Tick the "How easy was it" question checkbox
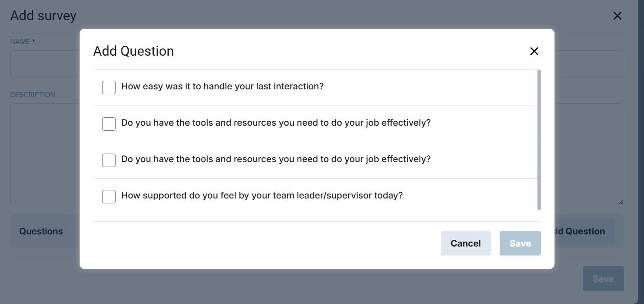Image resolution: width=644 pixels, height=304 pixels. pyautogui.click(x=109, y=88)
